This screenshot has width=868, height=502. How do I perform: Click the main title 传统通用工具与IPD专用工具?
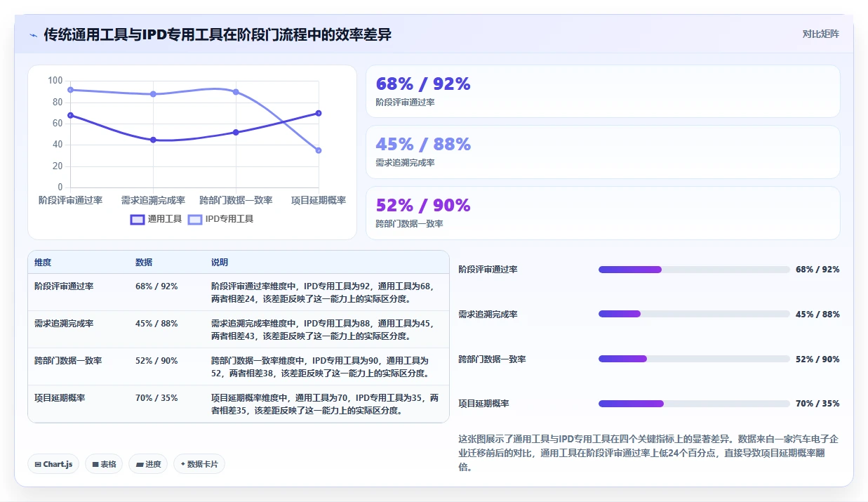click(x=218, y=34)
